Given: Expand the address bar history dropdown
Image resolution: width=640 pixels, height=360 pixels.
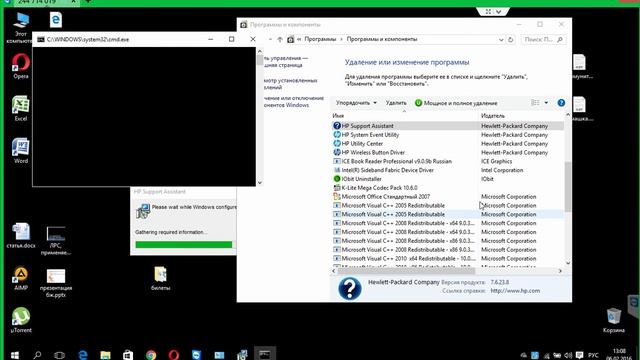Looking at the screenshot, I should (x=501, y=40).
